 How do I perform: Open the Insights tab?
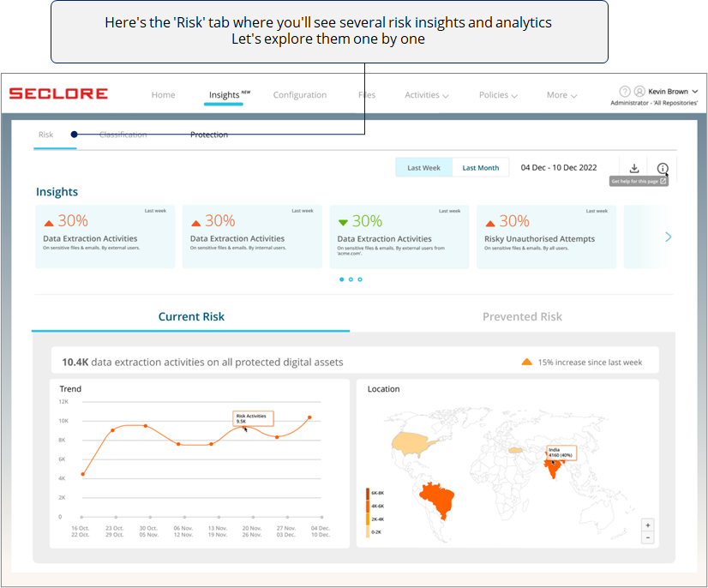(x=224, y=95)
